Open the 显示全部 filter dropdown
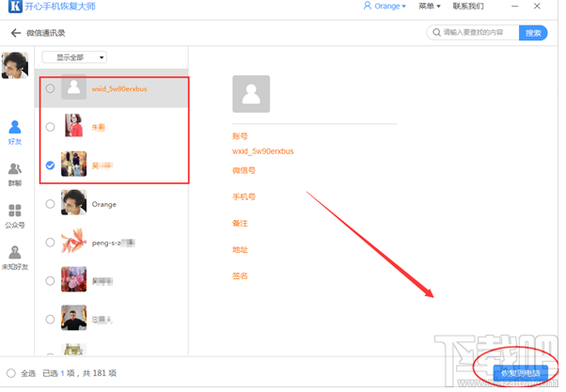Screen dimensions: 566x392 click(x=74, y=57)
